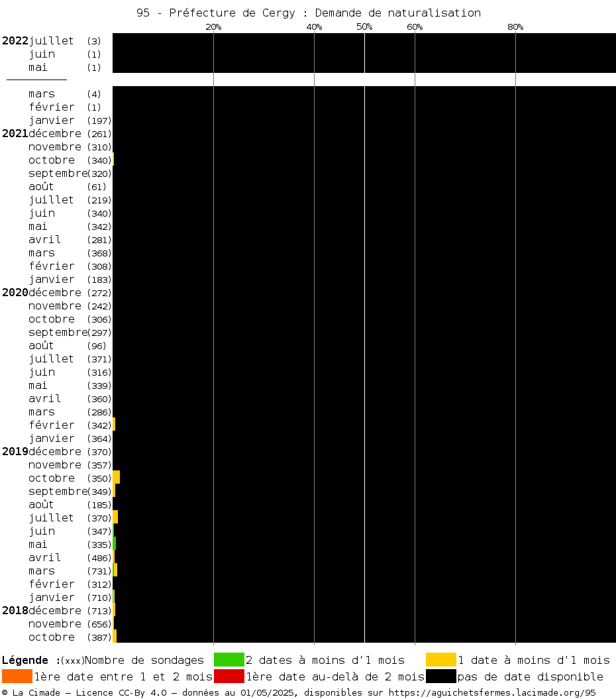Screen dimensions: 616x699
Task: Click the survey count '(347)'
Action: [99, 531]
